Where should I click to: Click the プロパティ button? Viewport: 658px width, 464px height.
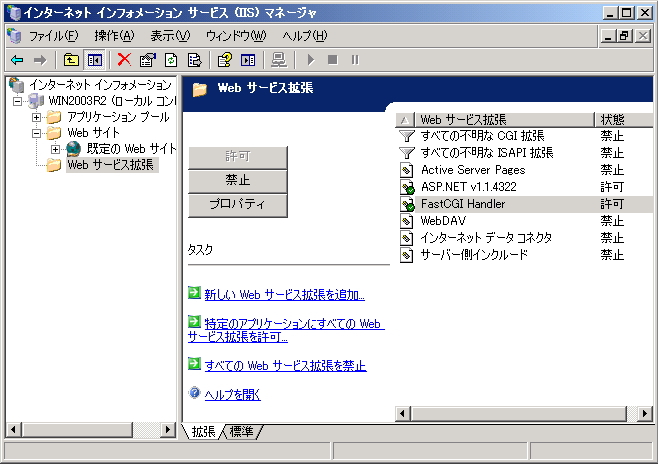click(238, 205)
